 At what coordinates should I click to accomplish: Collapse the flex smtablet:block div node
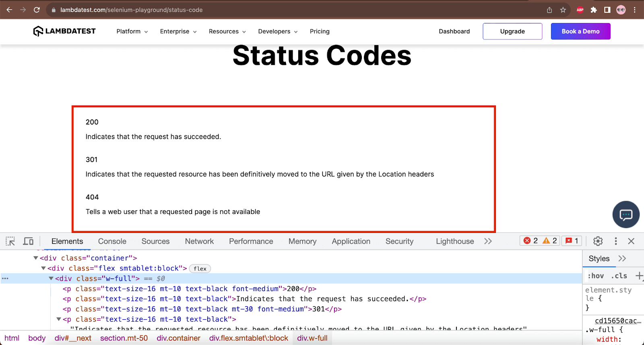click(43, 268)
